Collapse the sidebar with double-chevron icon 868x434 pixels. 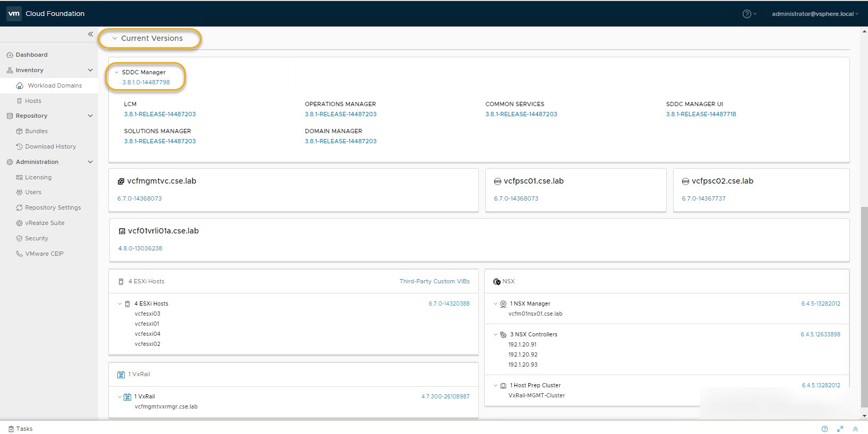[x=90, y=34]
